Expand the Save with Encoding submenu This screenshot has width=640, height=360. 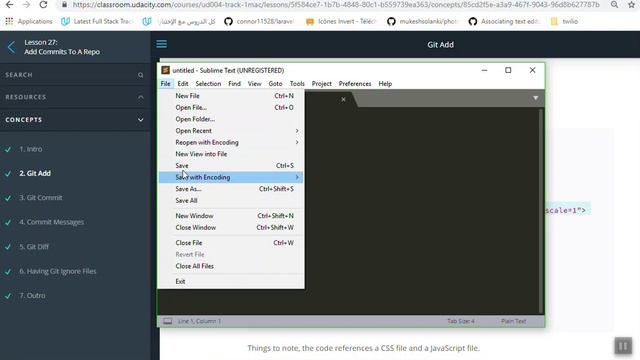point(231,178)
